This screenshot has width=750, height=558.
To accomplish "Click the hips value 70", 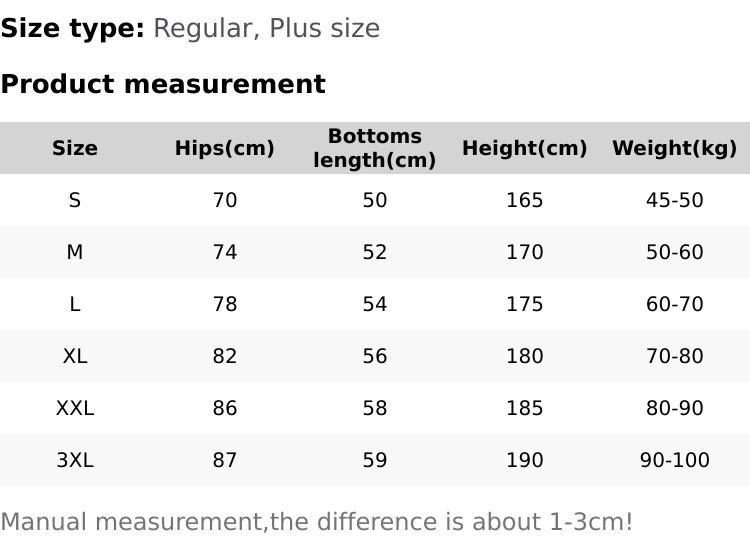I will (225, 201).
